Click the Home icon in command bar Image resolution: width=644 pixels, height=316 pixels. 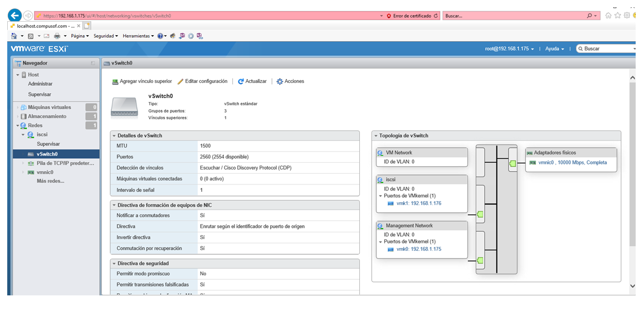14,36
